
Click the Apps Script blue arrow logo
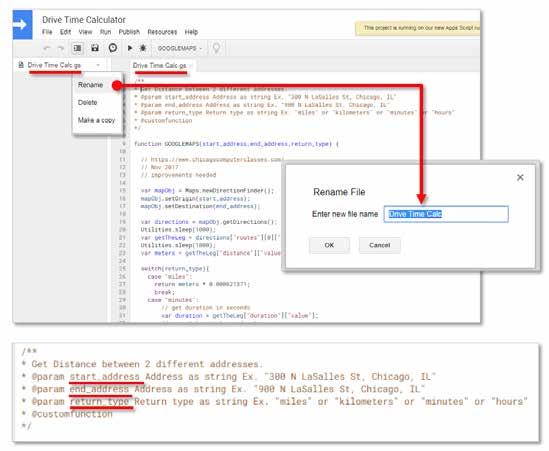22,25
